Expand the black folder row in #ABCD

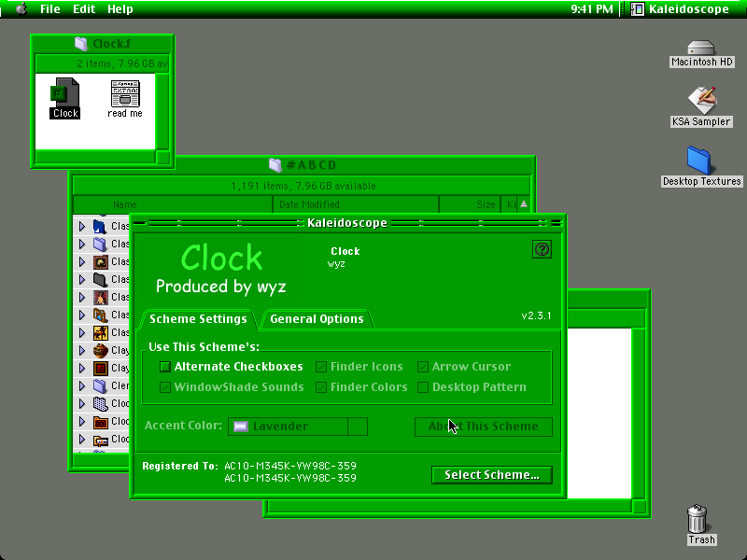pyautogui.click(x=82, y=279)
